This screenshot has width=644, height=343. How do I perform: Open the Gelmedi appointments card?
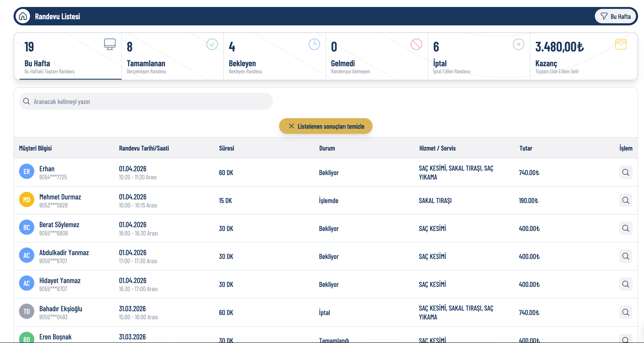pos(376,56)
